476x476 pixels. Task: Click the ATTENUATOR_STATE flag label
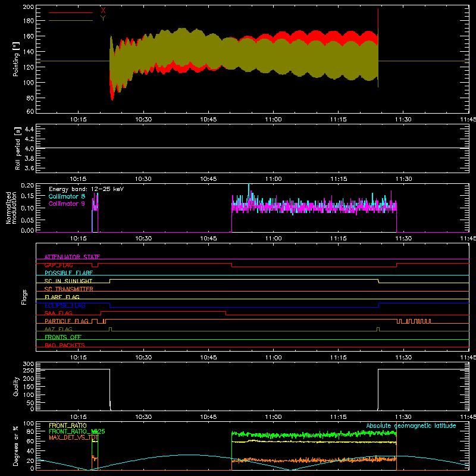pyautogui.click(x=72, y=257)
